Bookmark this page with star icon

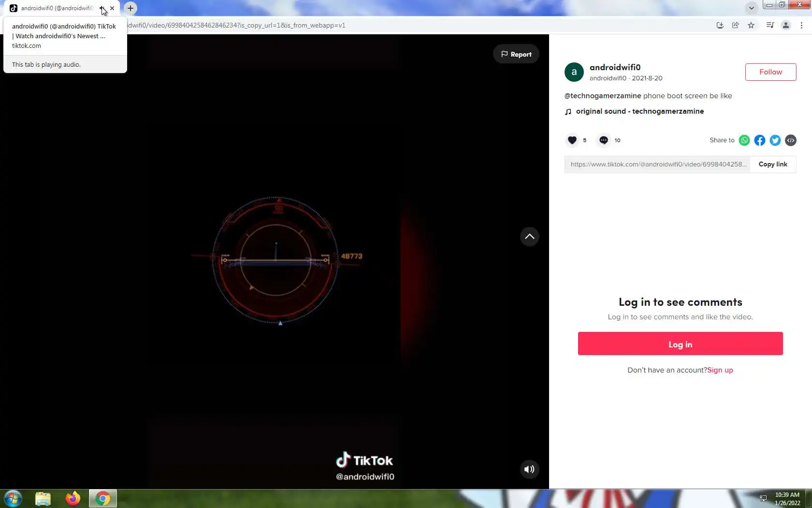coord(751,25)
